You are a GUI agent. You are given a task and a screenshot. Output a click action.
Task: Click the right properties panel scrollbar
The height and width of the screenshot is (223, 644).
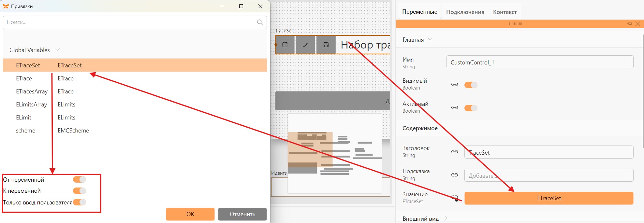643,91
